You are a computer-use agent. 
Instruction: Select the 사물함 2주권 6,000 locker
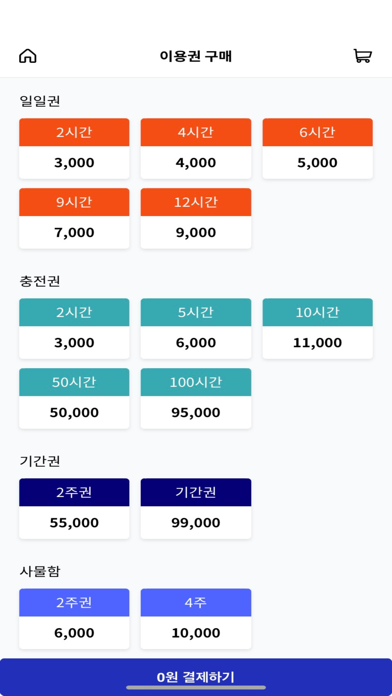pos(74,619)
